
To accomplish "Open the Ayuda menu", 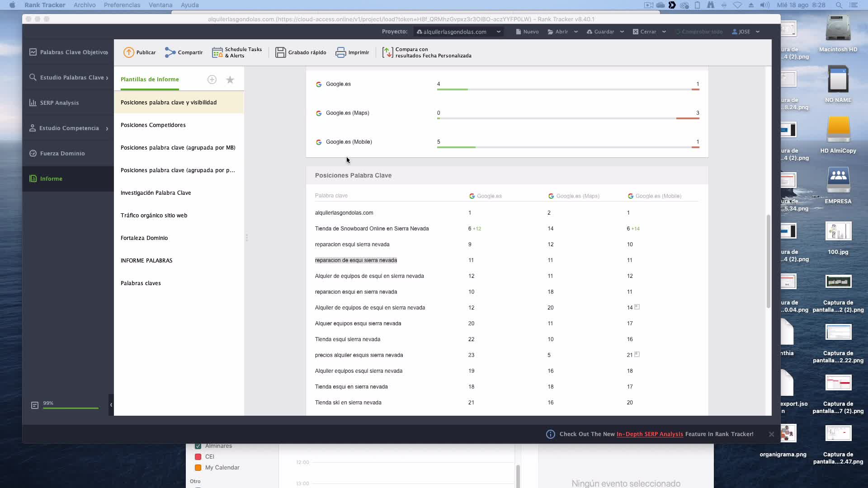I will pos(190,5).
